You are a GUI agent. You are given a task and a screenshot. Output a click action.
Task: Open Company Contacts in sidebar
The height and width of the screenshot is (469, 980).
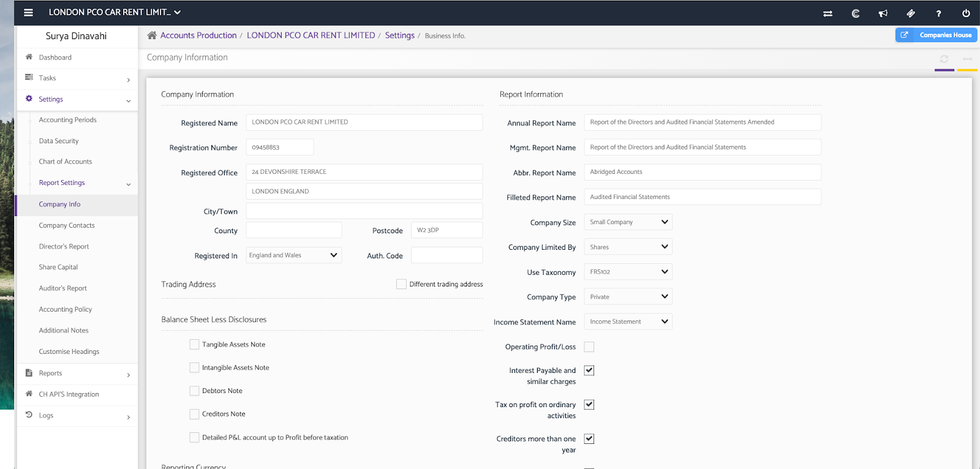pyautogui.click(x=67, y=225)
